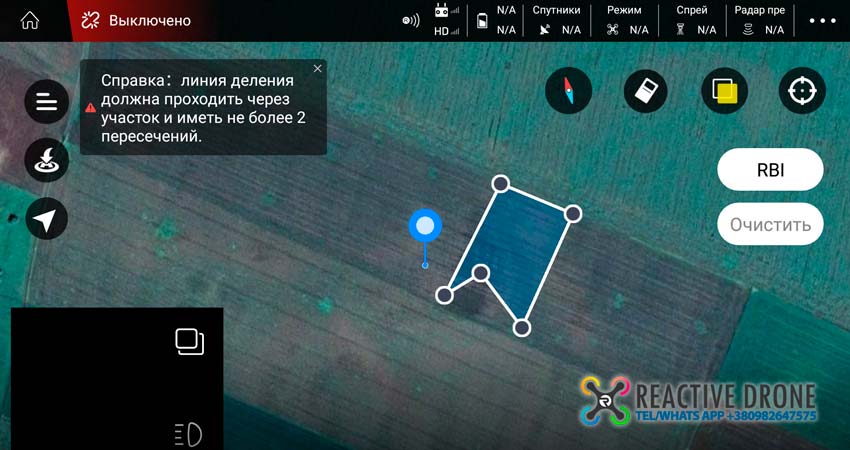850x450 pixels.
Task: Go to the home screen
Action: pos(31,20)
